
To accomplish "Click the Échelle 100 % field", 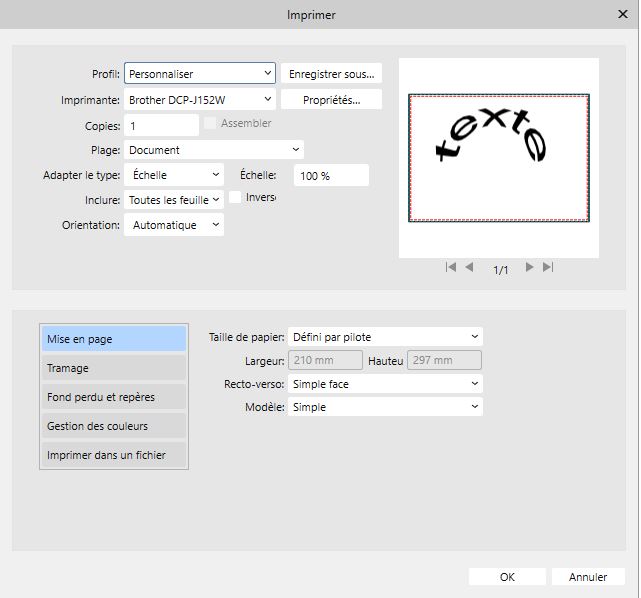I will pyautogui.click(x=332, y=176).
